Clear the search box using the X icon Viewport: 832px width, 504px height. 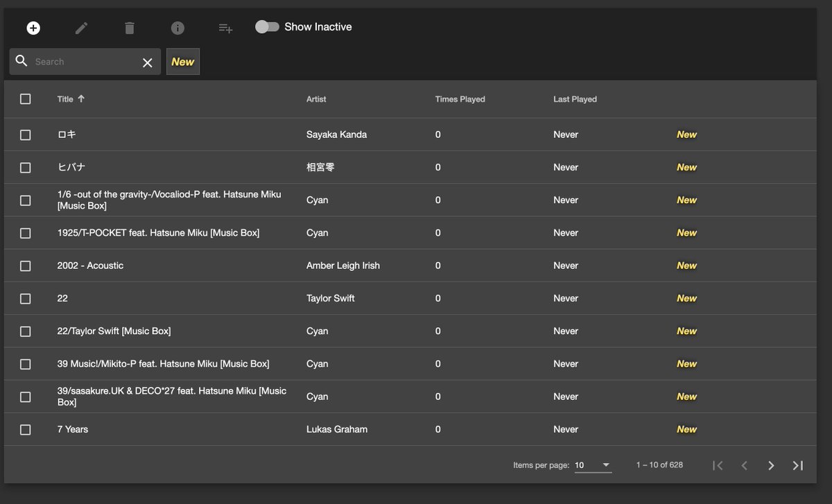tap(147, 62)
